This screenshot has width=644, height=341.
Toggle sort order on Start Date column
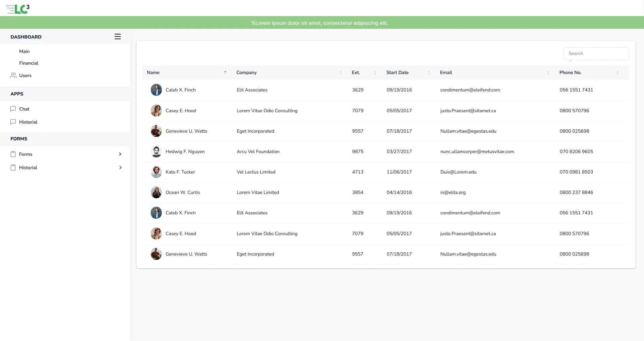(x=429, y=72)
